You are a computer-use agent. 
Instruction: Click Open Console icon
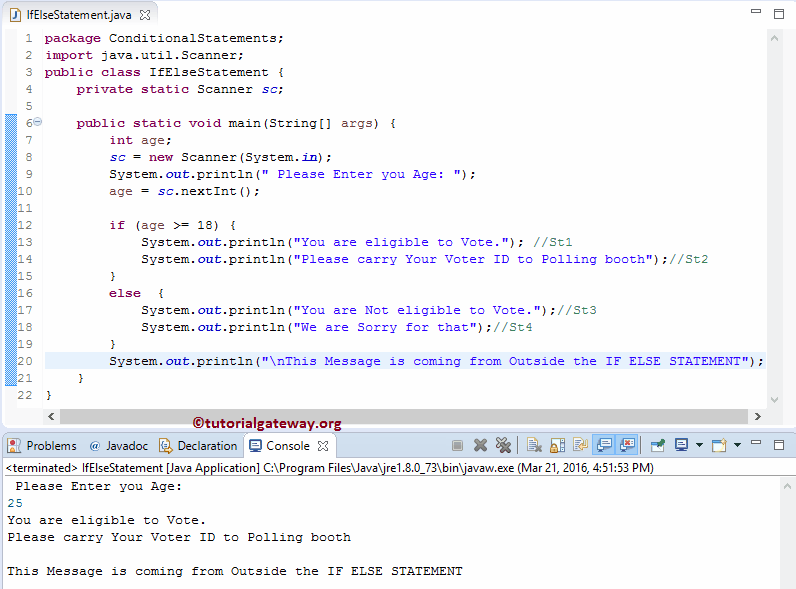719,445
